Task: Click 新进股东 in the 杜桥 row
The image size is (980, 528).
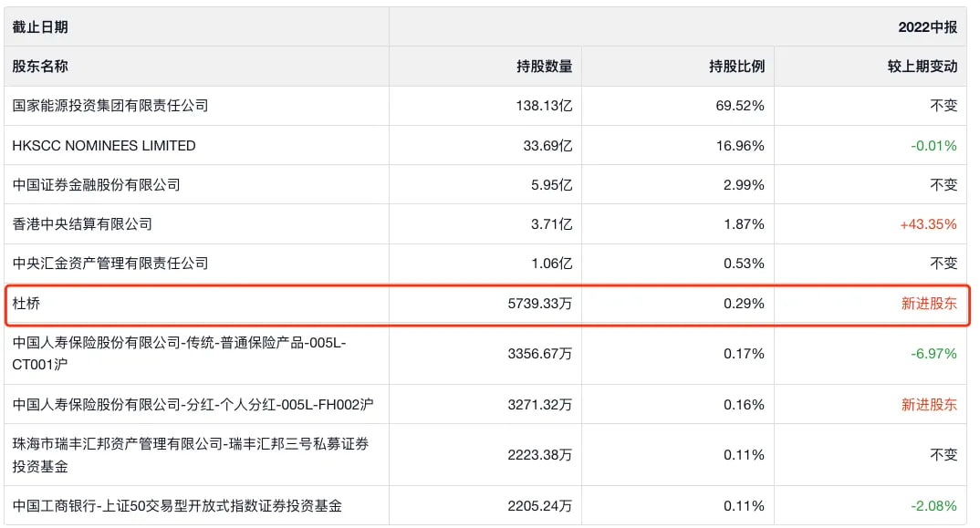Action: 930,304
